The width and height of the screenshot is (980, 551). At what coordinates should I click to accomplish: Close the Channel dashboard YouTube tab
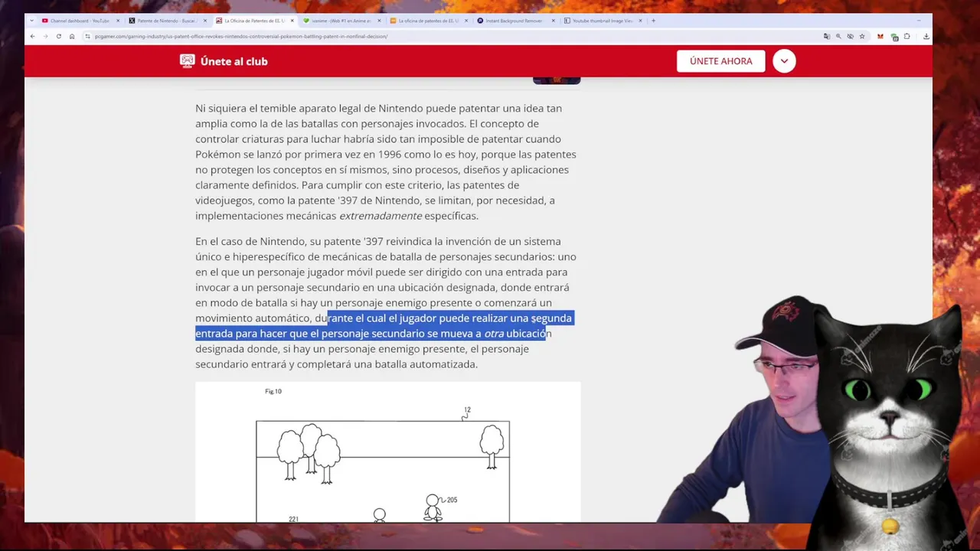[118, 21]
